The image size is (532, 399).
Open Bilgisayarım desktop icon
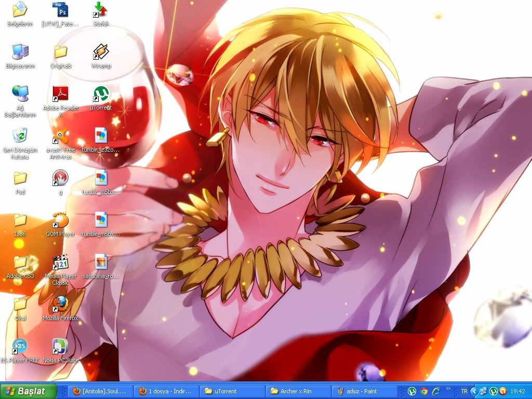[20, 56]
